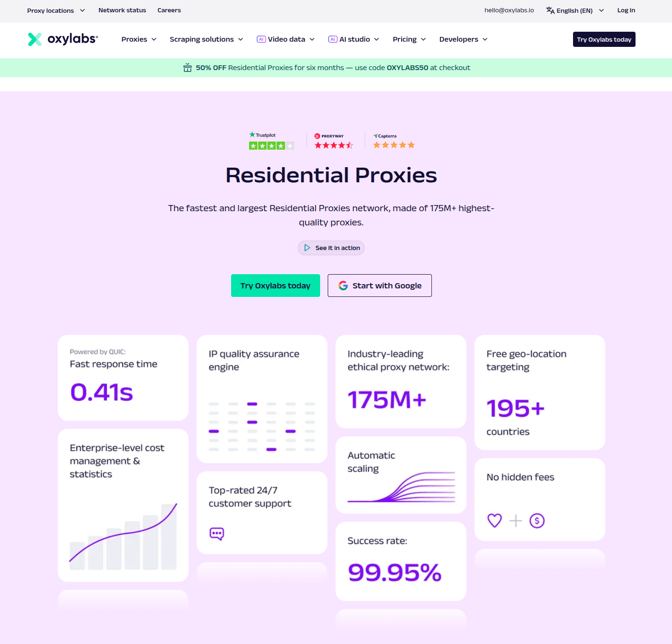Expand the AI studio chevron
The height and width of the screenshot is (644, 672).
tap(376, 39)
